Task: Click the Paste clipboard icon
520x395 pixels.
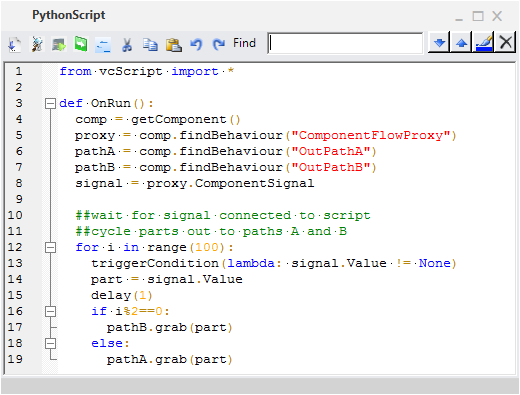Action: point(174,44)
